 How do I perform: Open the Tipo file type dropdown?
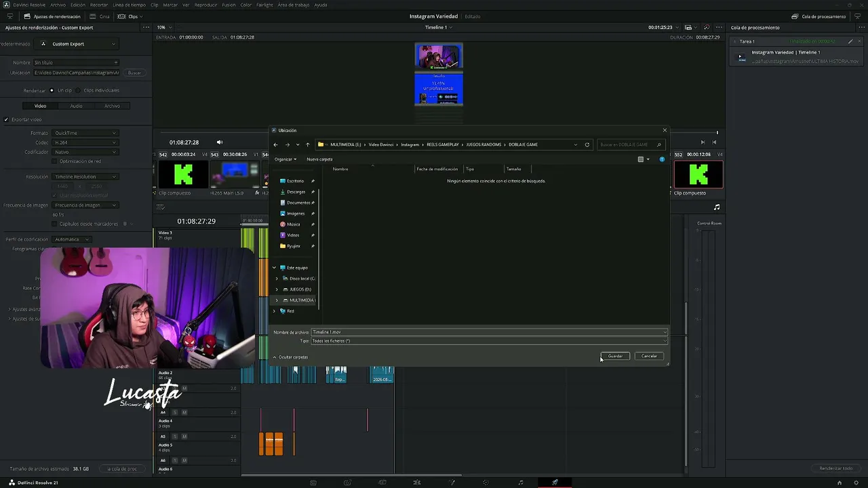[489, 341]
